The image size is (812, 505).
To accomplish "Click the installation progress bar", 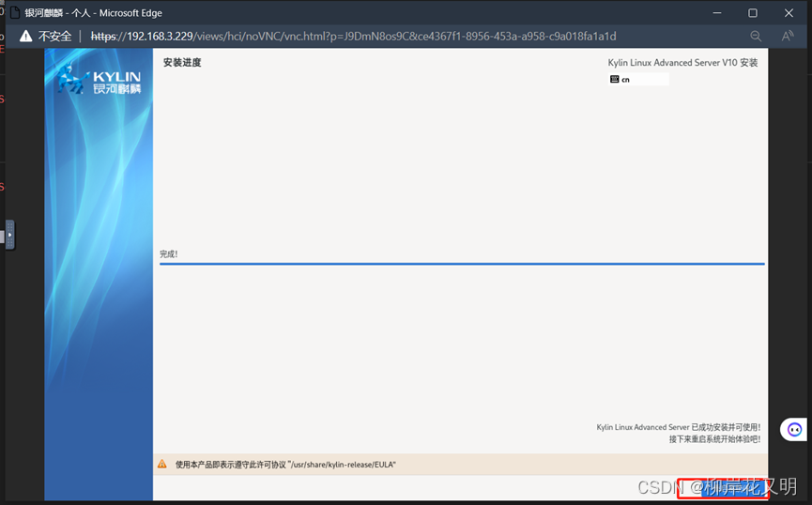I will click(x=462, y=264).
